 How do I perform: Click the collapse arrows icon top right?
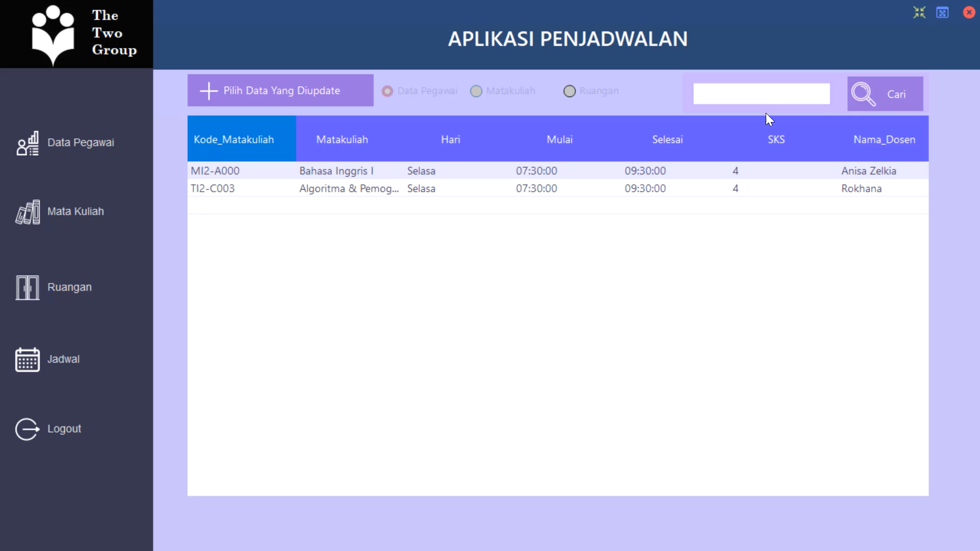pos(919,12)
